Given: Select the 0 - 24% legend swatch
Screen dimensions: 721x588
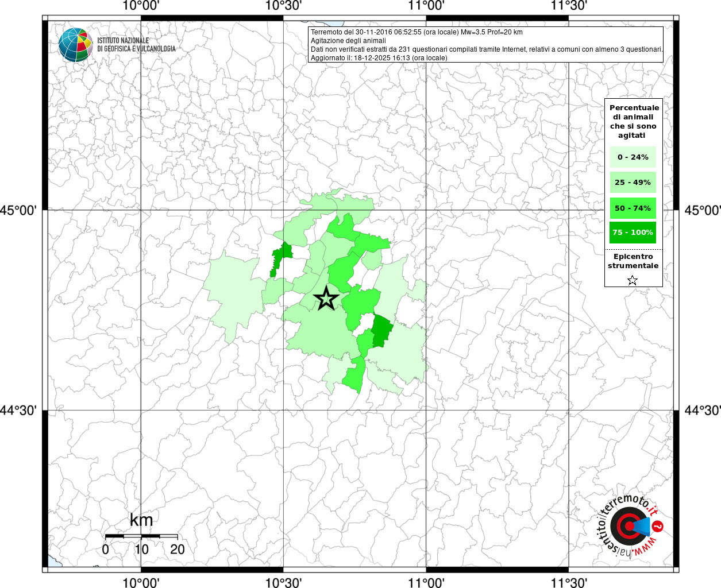Looking at the screenshot, I should (x=633, y=157).
